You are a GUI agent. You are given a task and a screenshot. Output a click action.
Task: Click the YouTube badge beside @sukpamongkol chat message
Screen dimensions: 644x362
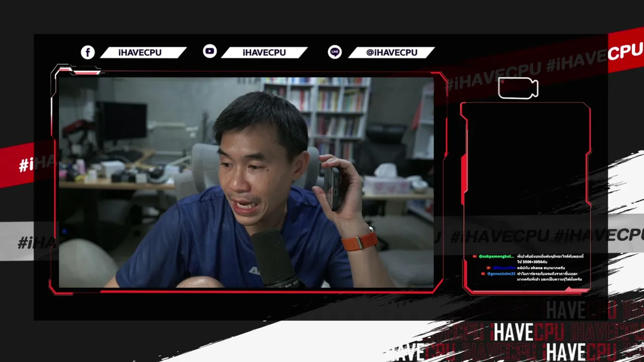pos(474,256)
